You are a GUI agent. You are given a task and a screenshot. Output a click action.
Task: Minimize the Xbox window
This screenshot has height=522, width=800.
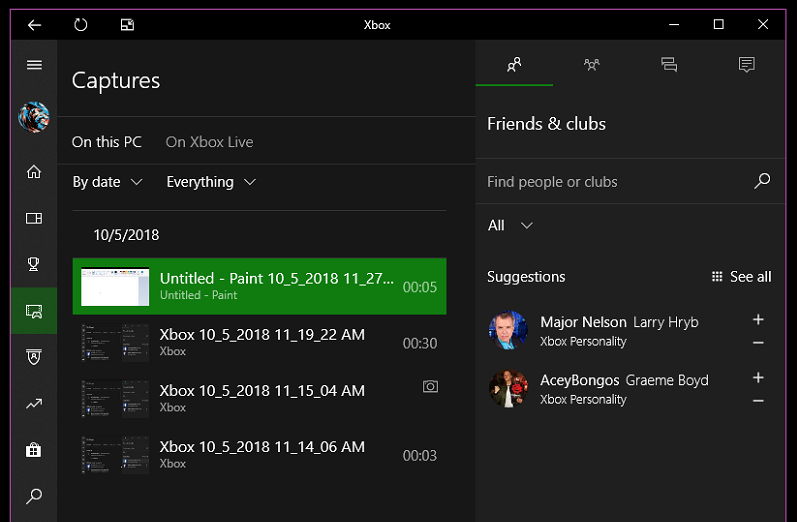point(674,24)
